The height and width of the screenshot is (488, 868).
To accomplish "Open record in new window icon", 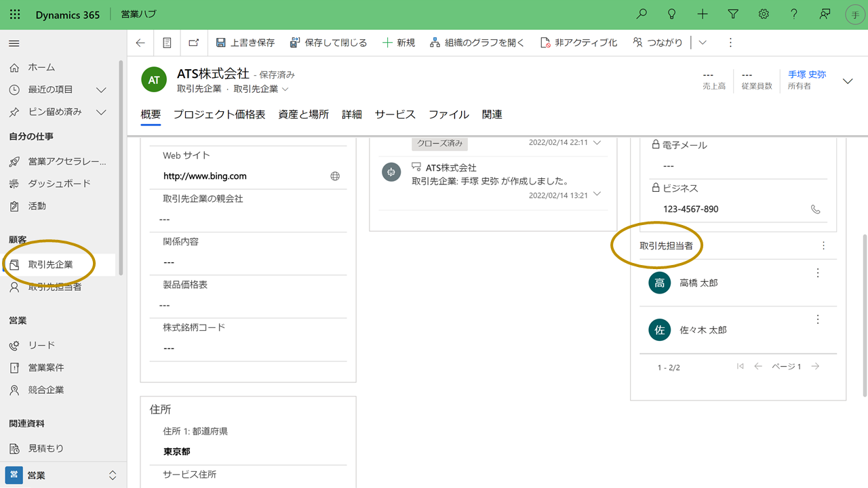I will [x=194, y=43].
